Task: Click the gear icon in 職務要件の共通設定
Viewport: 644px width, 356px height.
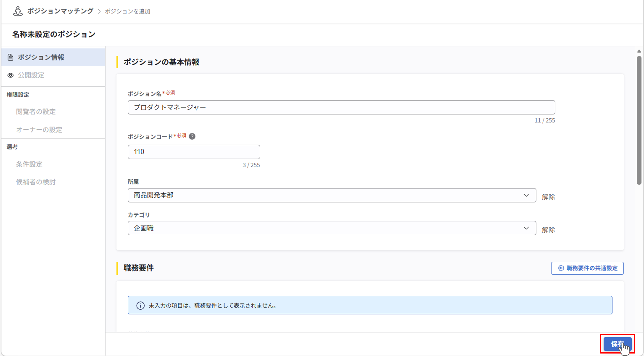Action: (561, 268)
